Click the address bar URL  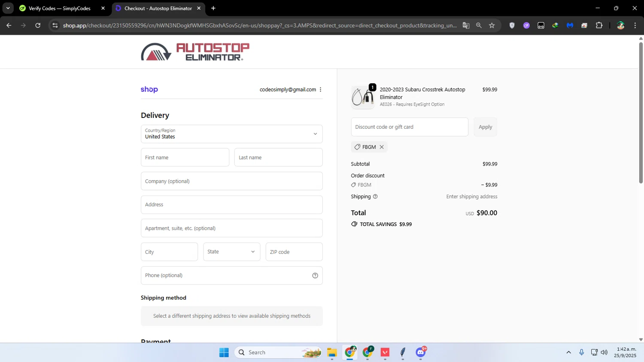[260, 25]
